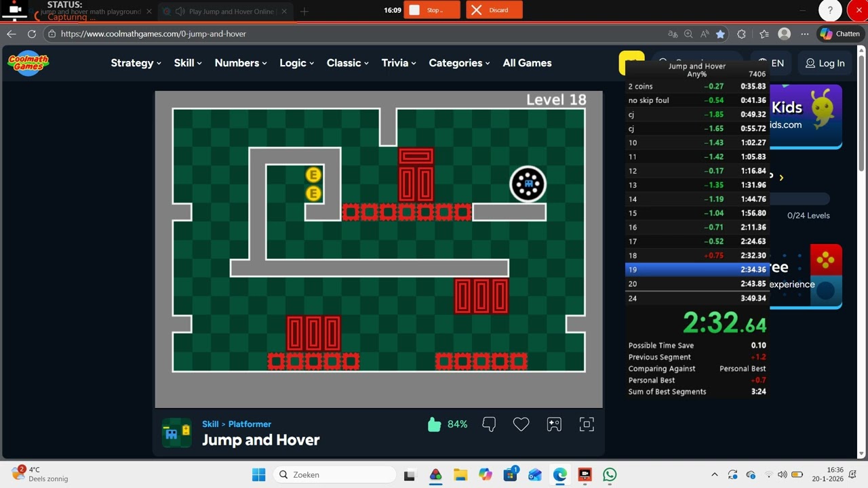
Task: Open the All Games page
Action: tap(527, 63)
